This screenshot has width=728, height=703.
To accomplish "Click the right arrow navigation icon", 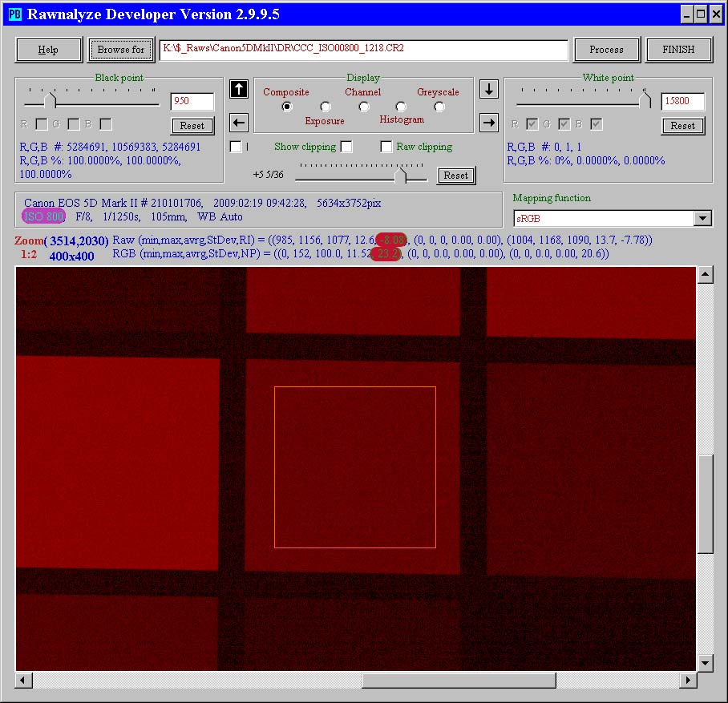I will coord(488,123).
